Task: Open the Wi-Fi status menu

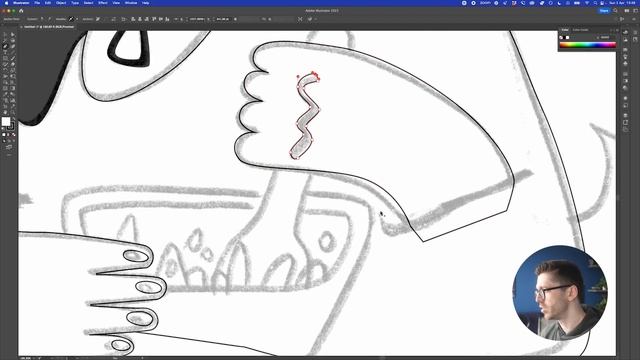Action: point(587,3)
